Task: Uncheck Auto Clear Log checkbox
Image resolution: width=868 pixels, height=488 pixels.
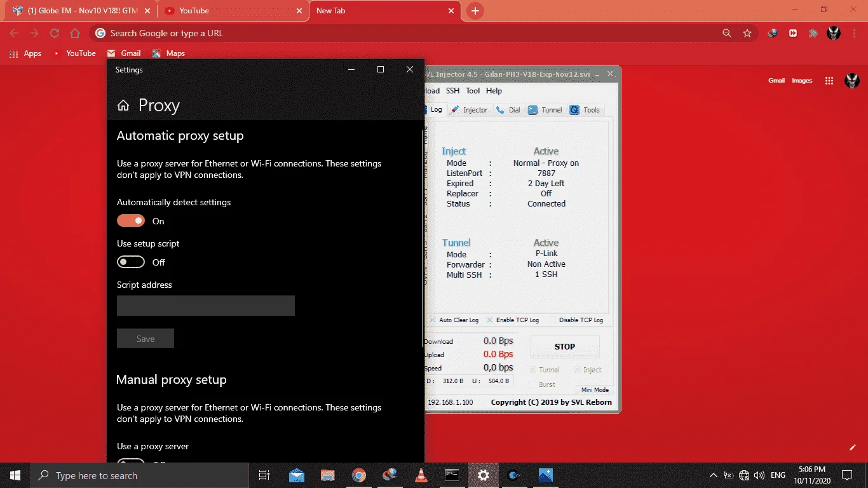Action: [x=432, y=320]
